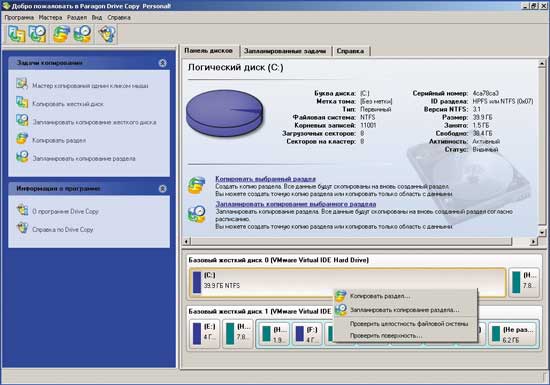Collapse the Задачи копирования panel chevron
Viewport: 550px width, 385px height.
tap(162, 63)
